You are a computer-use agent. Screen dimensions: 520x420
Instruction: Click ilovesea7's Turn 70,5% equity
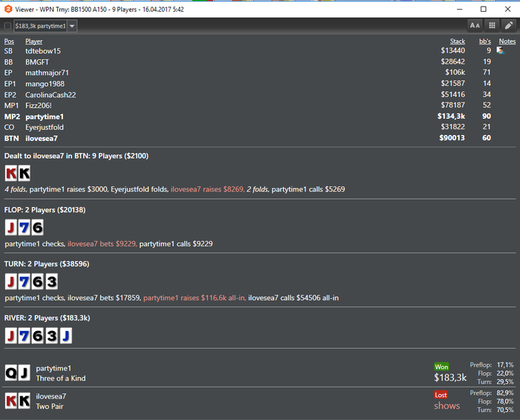495,410
